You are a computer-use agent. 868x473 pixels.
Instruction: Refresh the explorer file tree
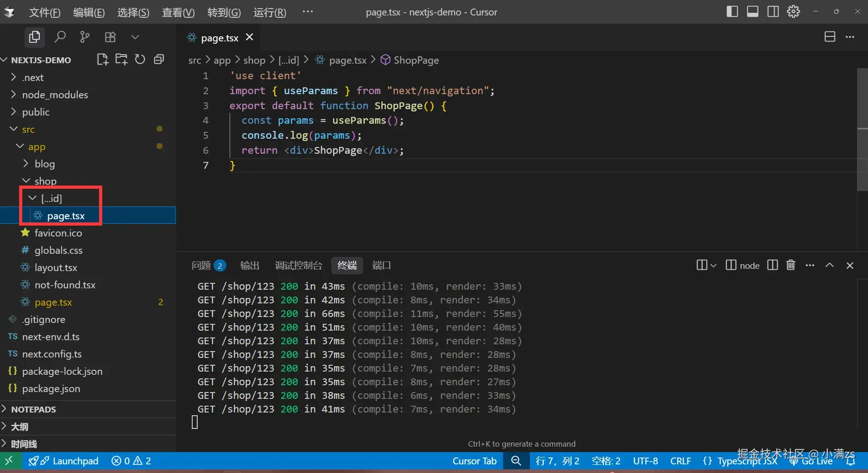[140, 60]
